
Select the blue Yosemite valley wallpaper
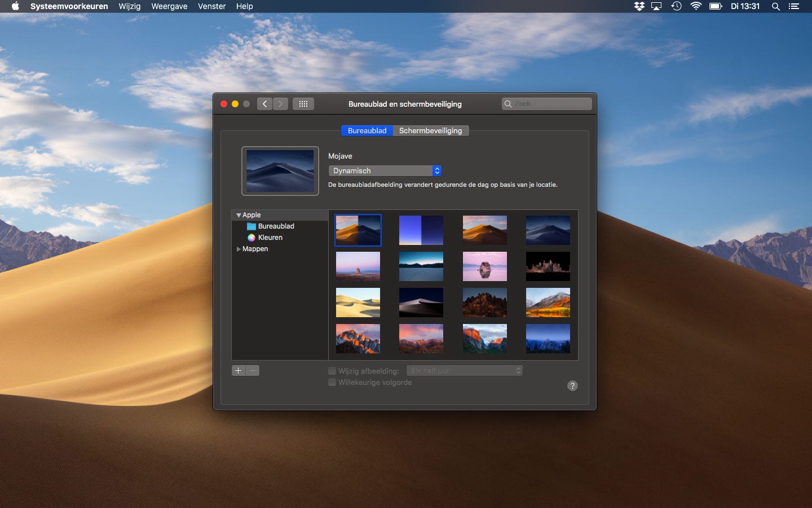tap(548, 339)
